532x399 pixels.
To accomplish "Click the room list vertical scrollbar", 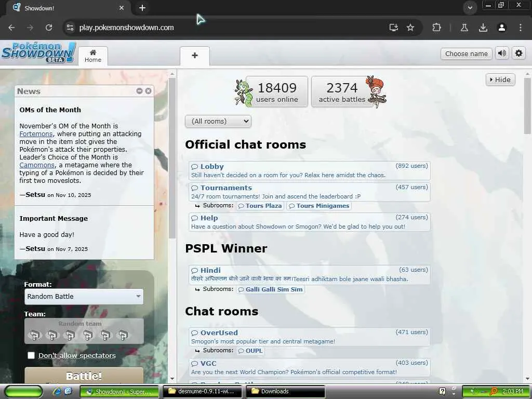I will tap(527, 105).
